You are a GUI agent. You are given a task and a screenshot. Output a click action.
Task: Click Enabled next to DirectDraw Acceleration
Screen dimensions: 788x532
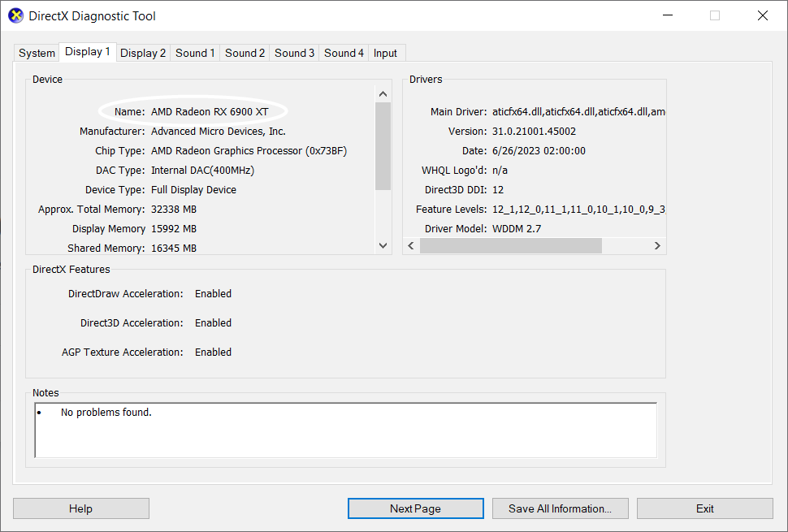(x=213, y=293)
